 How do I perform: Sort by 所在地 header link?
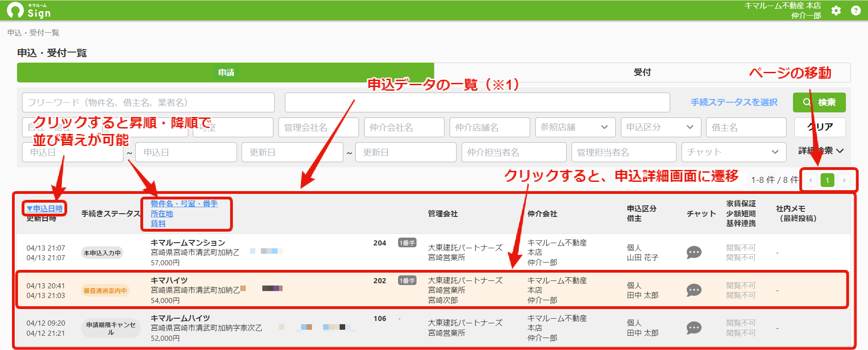162,214
